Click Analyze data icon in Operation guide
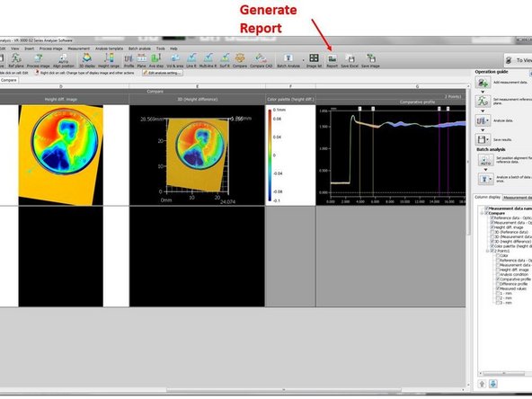This screenshot has height=399, width=532. [482, 120]
